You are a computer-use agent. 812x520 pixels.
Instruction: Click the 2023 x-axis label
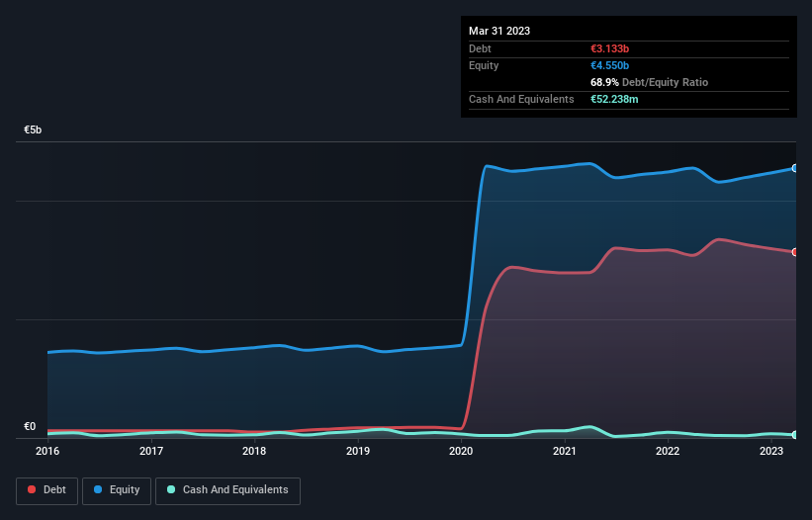pyautogui.click(x=771, y=451)
